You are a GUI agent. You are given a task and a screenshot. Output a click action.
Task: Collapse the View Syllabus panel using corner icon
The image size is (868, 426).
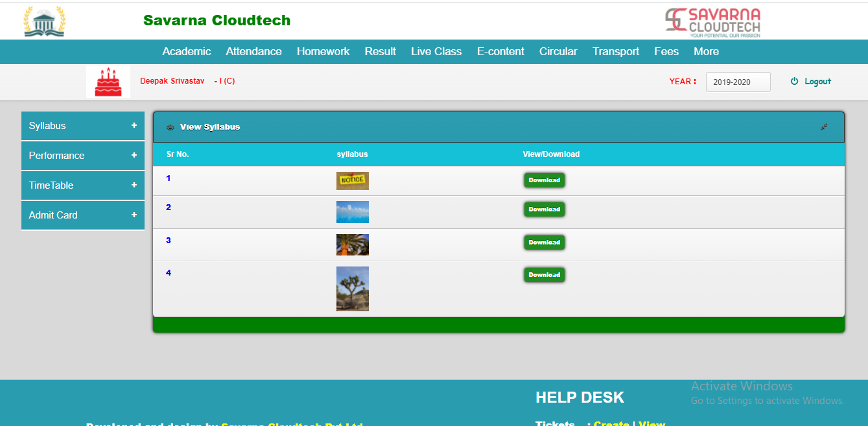coord(824,127)
